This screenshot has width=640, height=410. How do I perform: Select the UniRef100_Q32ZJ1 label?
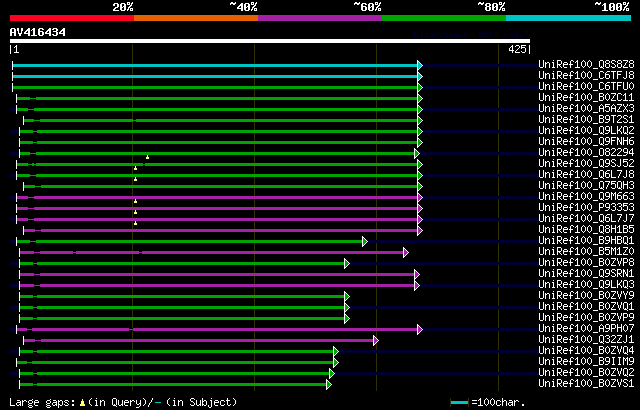(587, 340)
